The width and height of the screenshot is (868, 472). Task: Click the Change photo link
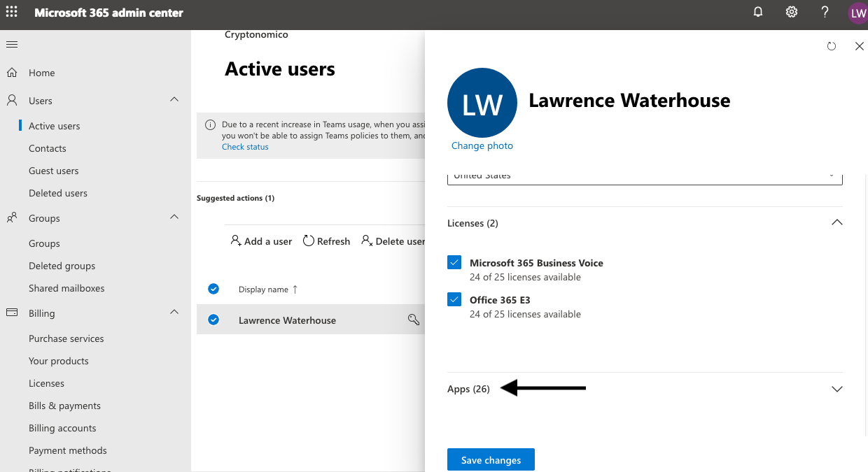[482, 145]
